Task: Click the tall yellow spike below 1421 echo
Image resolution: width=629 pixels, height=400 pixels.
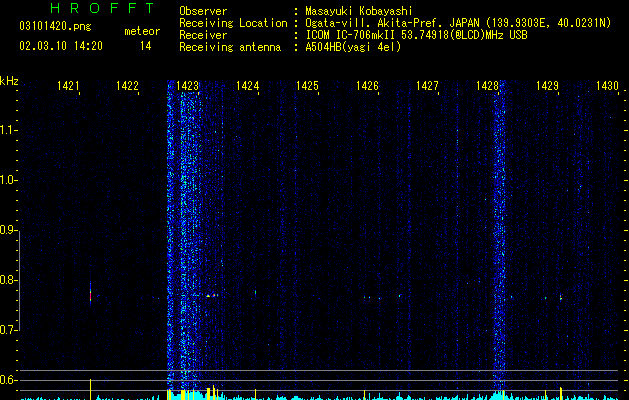Action: coord(90,389)
